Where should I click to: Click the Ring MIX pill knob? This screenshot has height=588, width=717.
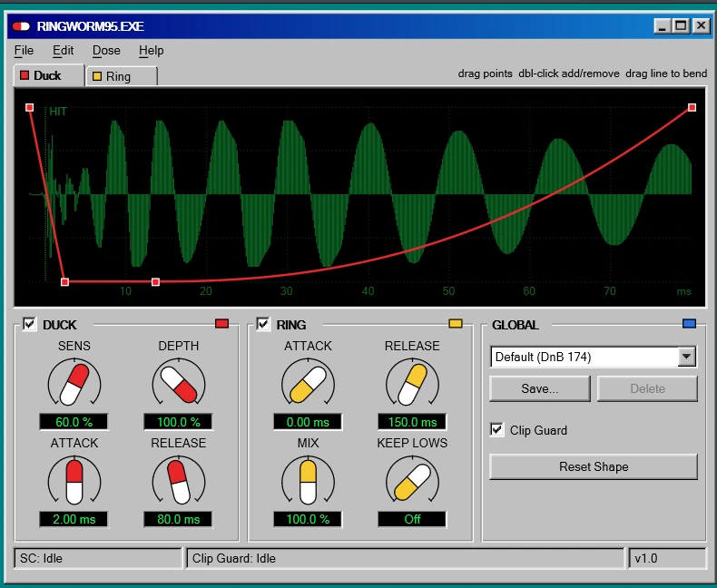309,482
